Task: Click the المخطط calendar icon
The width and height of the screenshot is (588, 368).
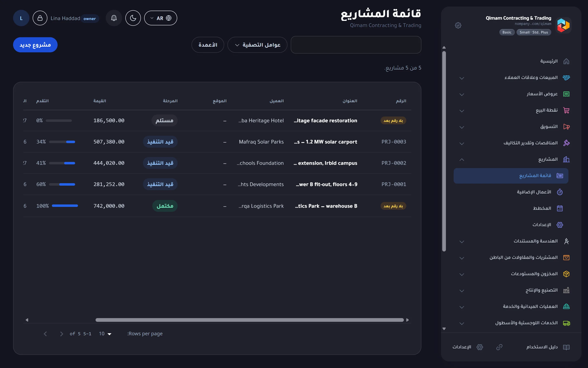Action: 560,209
